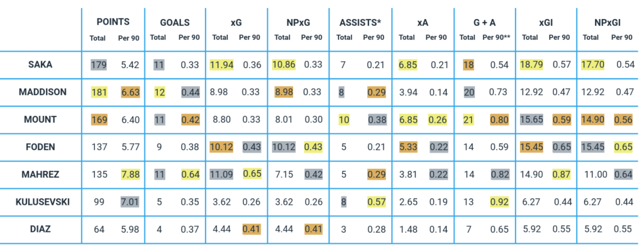Select the xA column header
The image size is (644, 247).
tap(422, 22)
